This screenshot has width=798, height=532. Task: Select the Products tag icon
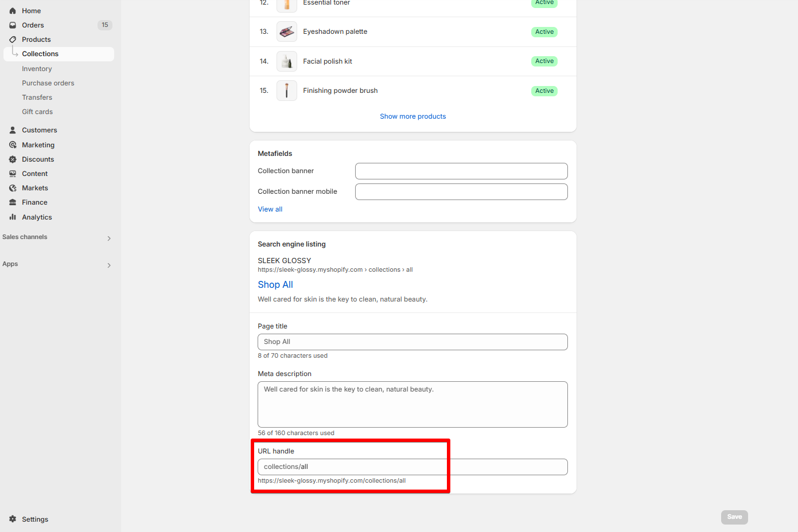(x=13, y=40)
